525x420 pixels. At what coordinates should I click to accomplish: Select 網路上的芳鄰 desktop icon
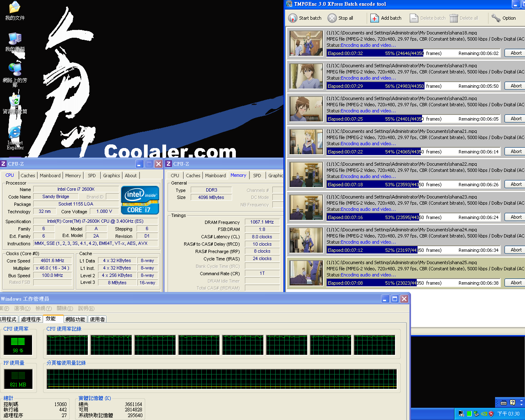coord(15,75)
